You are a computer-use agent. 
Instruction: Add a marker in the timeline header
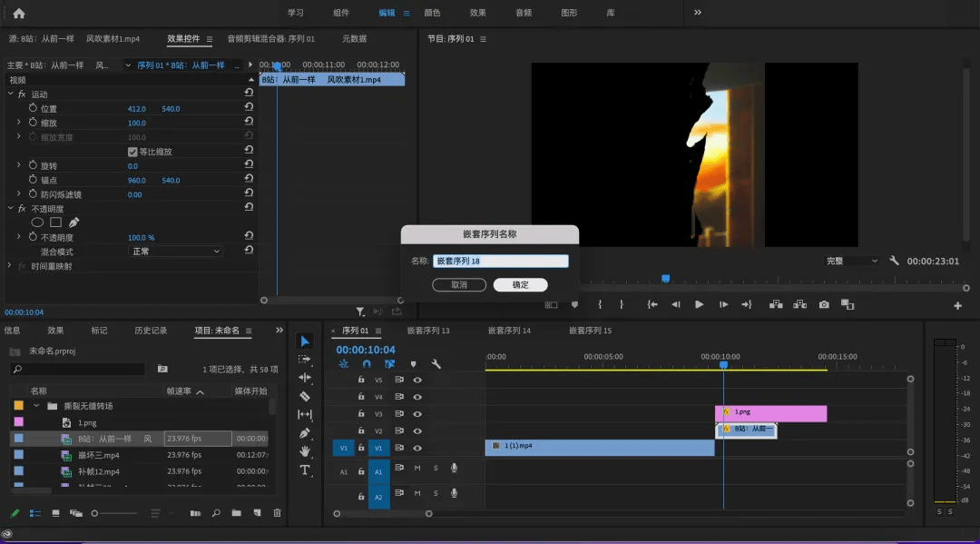coord(413,364)
